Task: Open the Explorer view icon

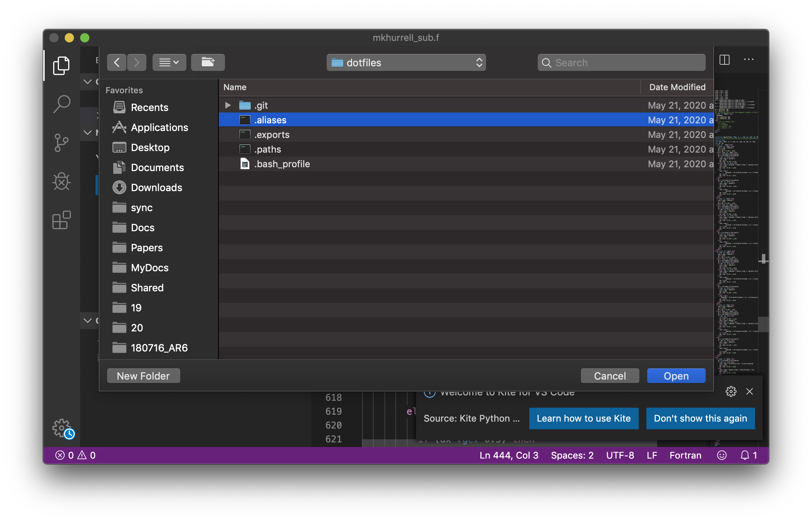Action: click(61, 66)
